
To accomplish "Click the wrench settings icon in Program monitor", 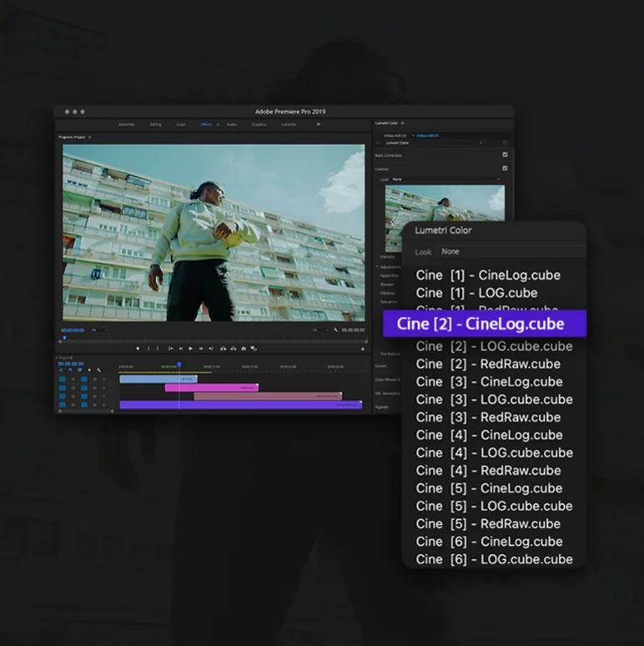I will coord(335,331).
